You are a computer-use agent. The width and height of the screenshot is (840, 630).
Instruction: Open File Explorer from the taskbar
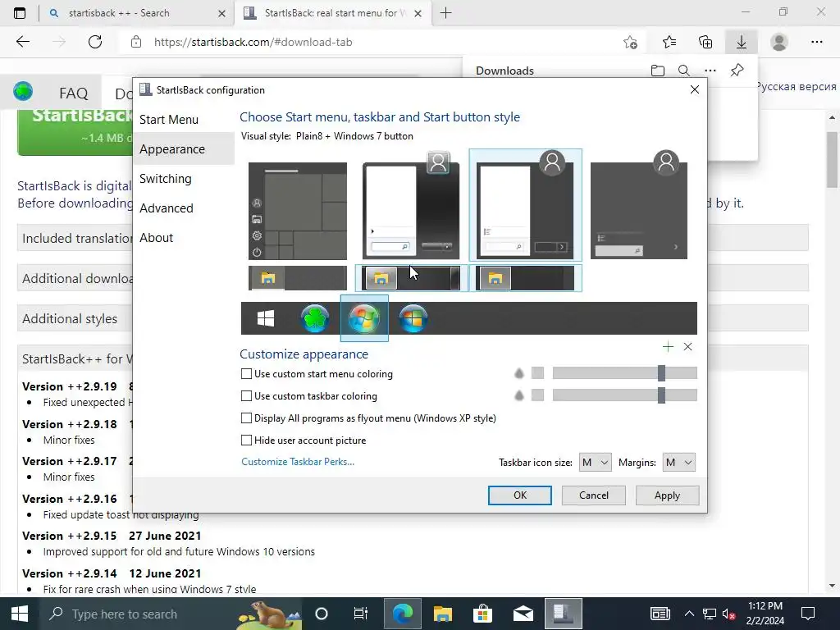442,614
